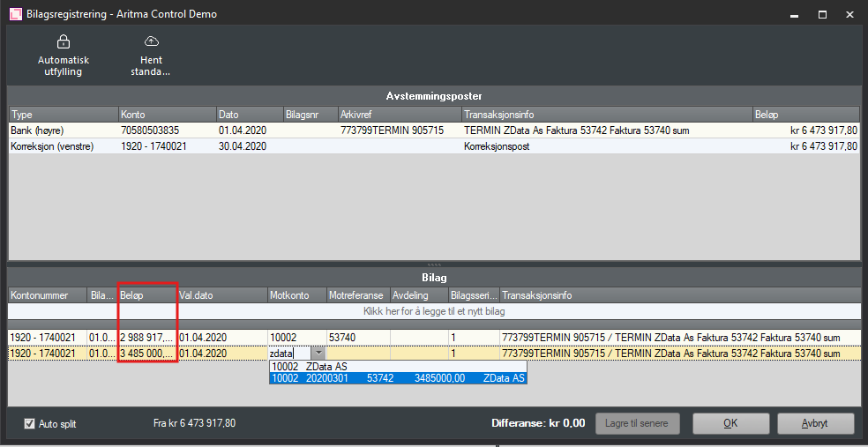Open the Motkonto dropdown arrow
The height and width of the screenshot is (447, 868).
point(317,354)
